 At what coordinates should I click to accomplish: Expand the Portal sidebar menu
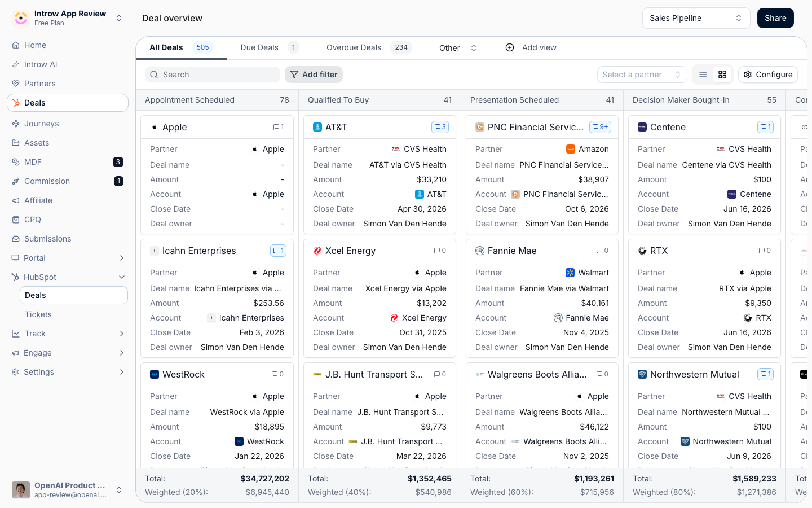68,258
